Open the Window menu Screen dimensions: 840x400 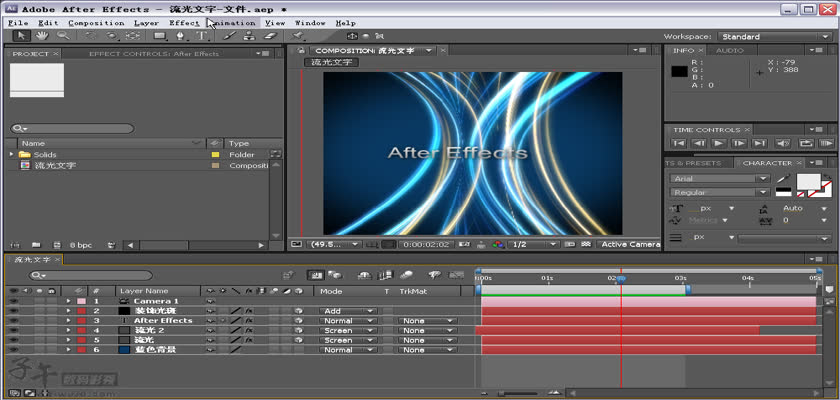(x=310, y=22)
